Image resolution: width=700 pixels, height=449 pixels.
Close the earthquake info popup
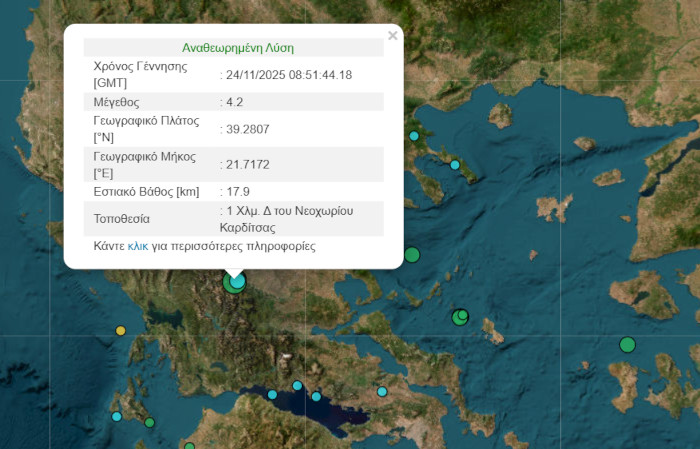(x=392, y=36)
